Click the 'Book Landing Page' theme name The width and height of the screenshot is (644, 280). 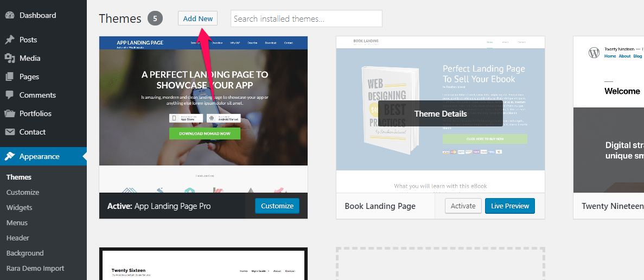pos(380,206)
